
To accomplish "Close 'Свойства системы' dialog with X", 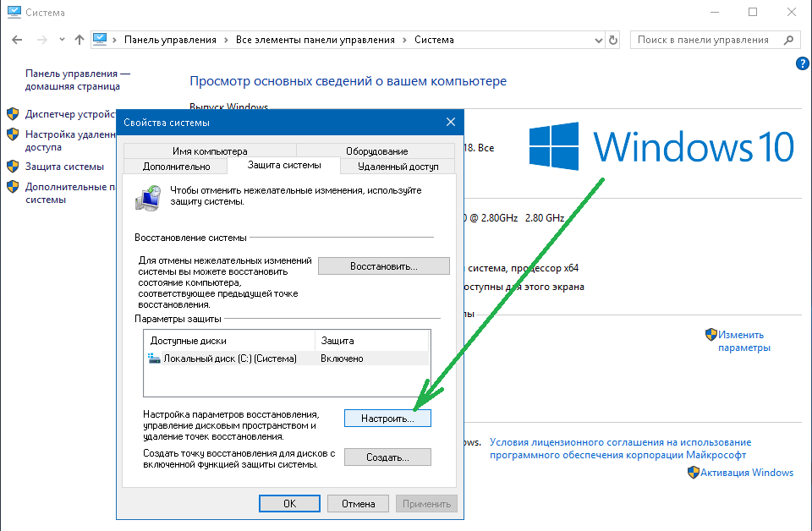I will 451,122.
